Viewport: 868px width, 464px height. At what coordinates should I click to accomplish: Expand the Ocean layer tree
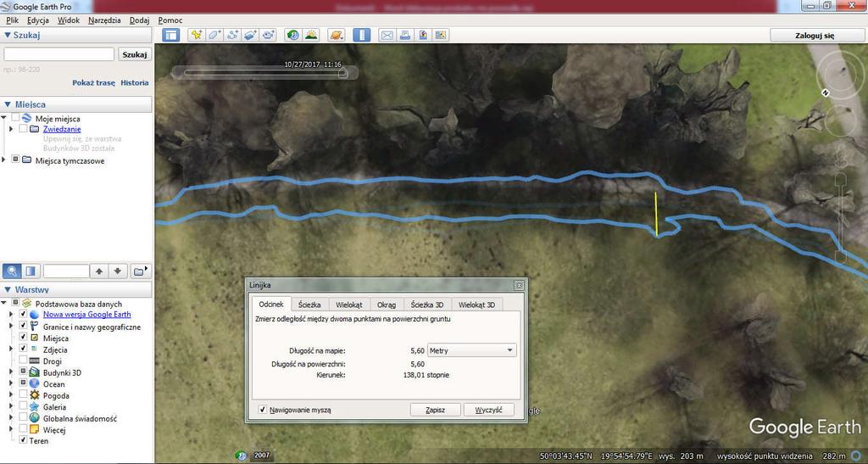coord(11,383)
